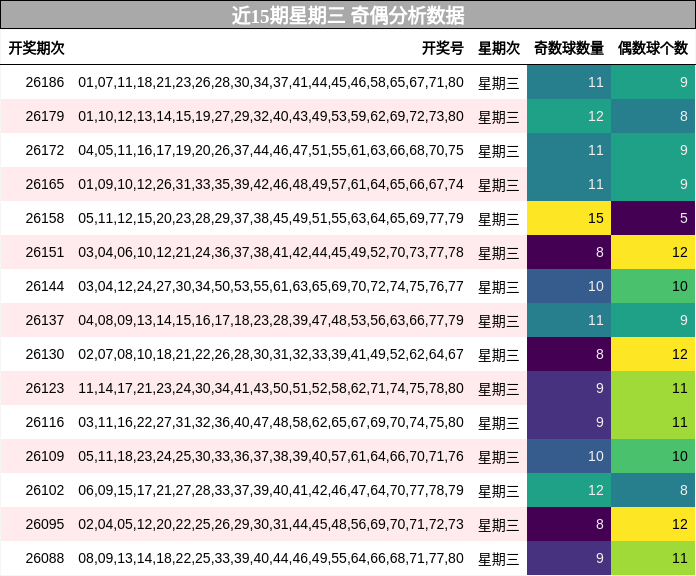Click the draw numbers for period 26158
Image resolution: width=696 pixels, height=576 pixels.
tap(271, 218)
